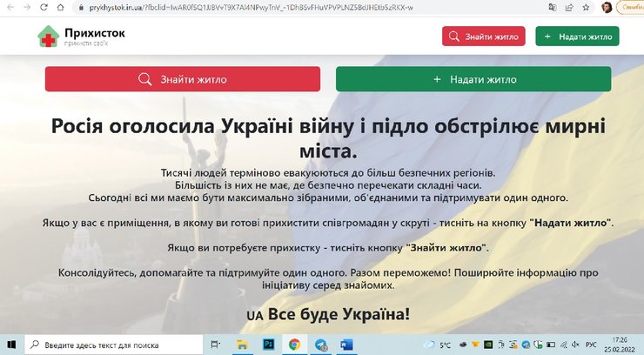Switch the РУС input language indicator
The width and height of the screenshot is (644, 355).
(x=591, y=345)
